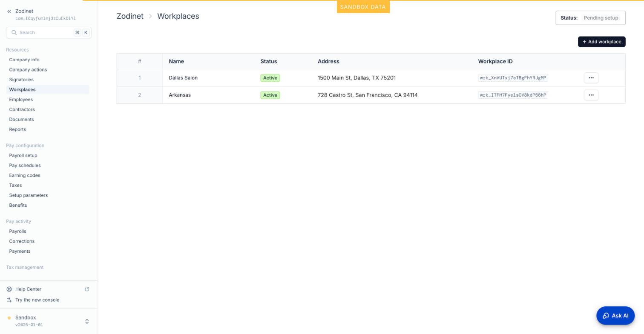The image size is (644, 334).
Task: Go to Corrections
Action: pos(22,241)
